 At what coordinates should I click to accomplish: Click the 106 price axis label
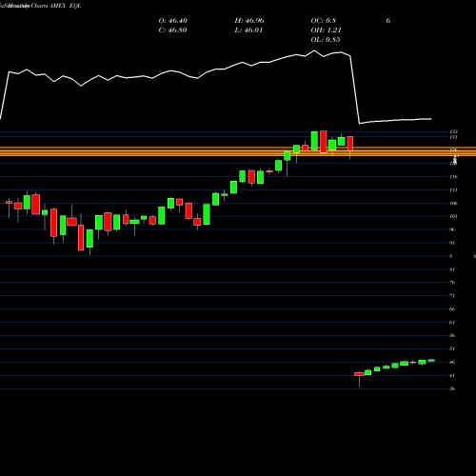453,204
